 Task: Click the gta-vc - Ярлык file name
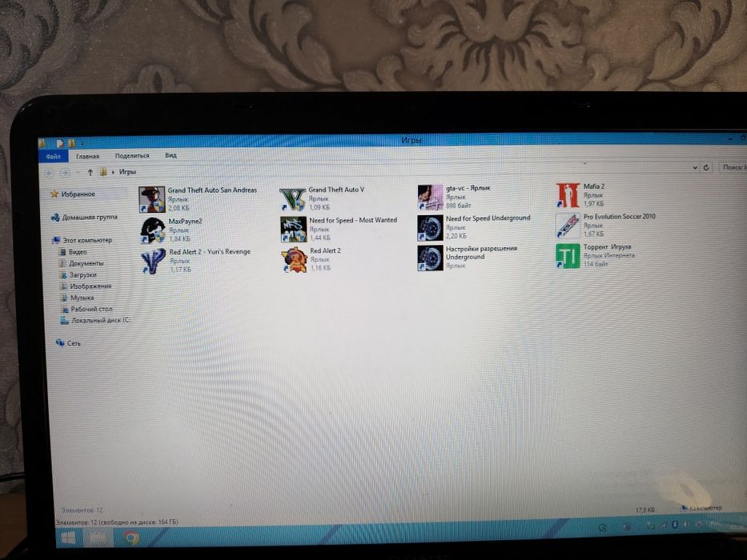tap(468, 188)
